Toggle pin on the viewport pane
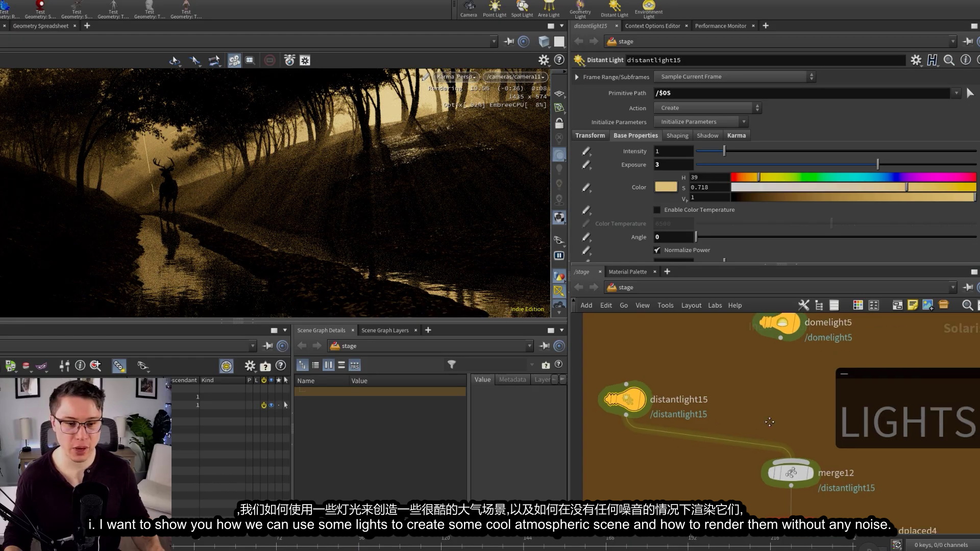The image size is (980, 551). (508, 41)
